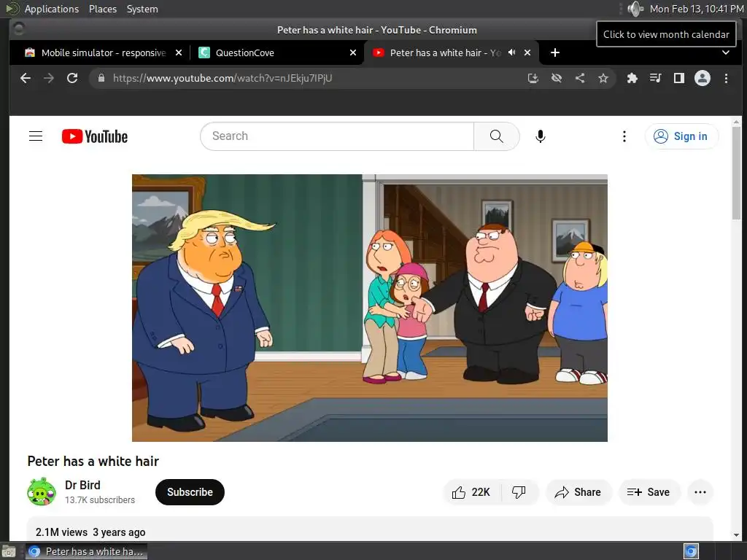
Task: Like the video with 22K likes
Action: [472, 492]
